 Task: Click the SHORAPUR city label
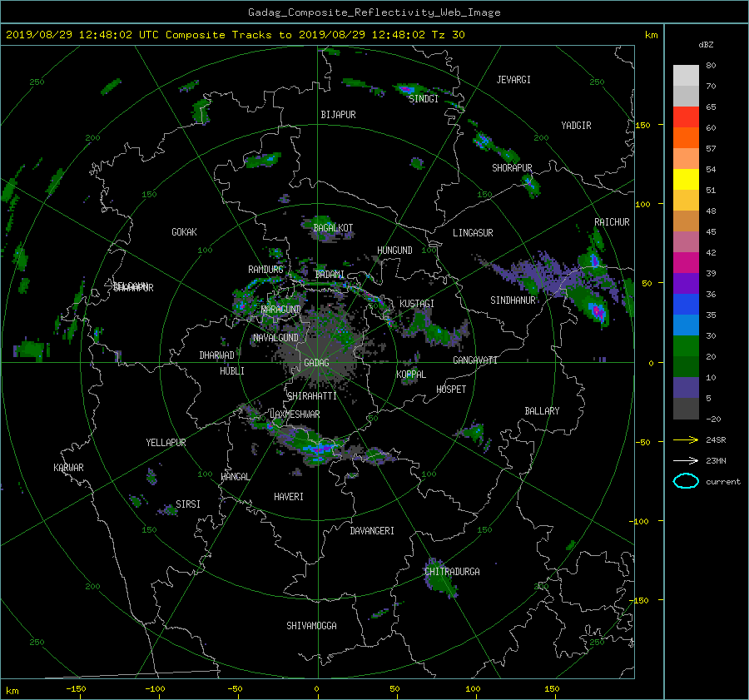512,168
